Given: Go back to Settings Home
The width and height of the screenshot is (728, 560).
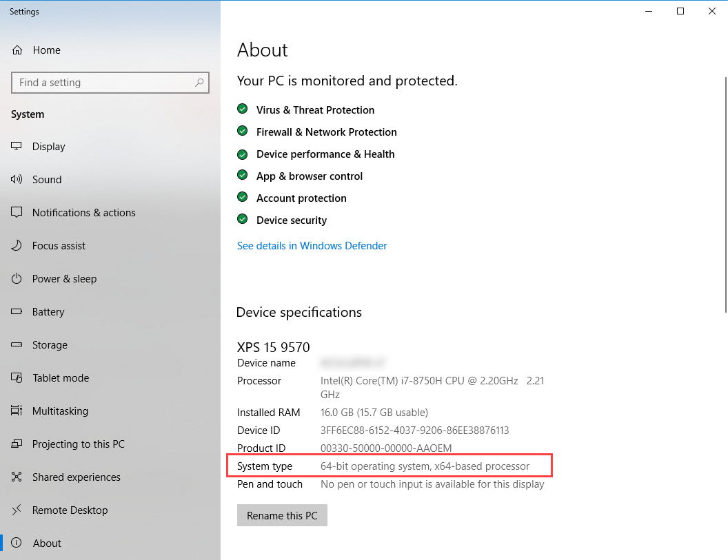Looking at the screenshot, I should point(110,50).
